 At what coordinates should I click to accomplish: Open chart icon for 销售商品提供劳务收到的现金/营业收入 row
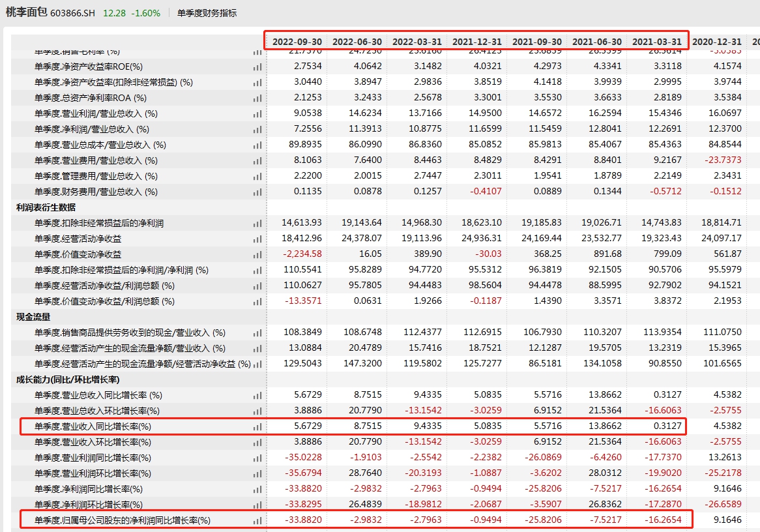tap(257, 332)
